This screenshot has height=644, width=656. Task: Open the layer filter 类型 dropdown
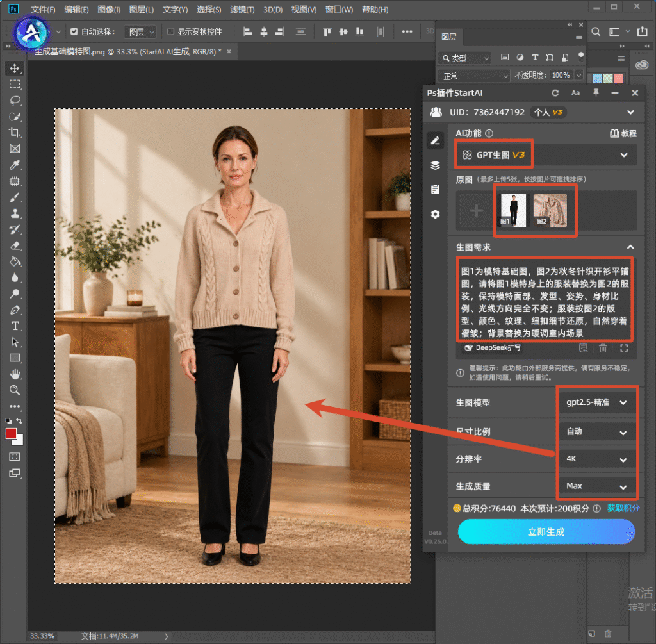point(465,58)
